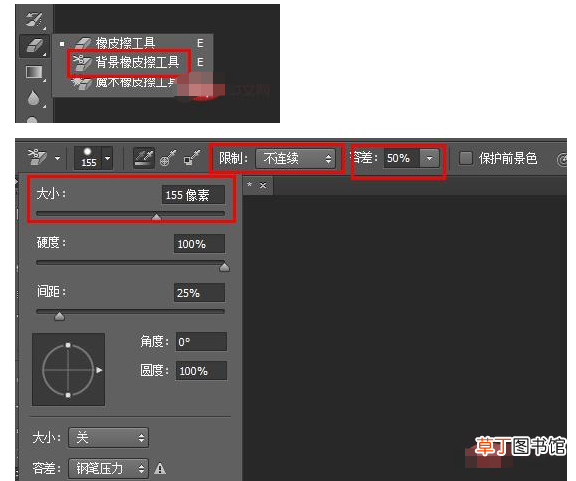Open the brush preset picker dropdown arrow
This screenshot has height=481, width=576.
107,158
